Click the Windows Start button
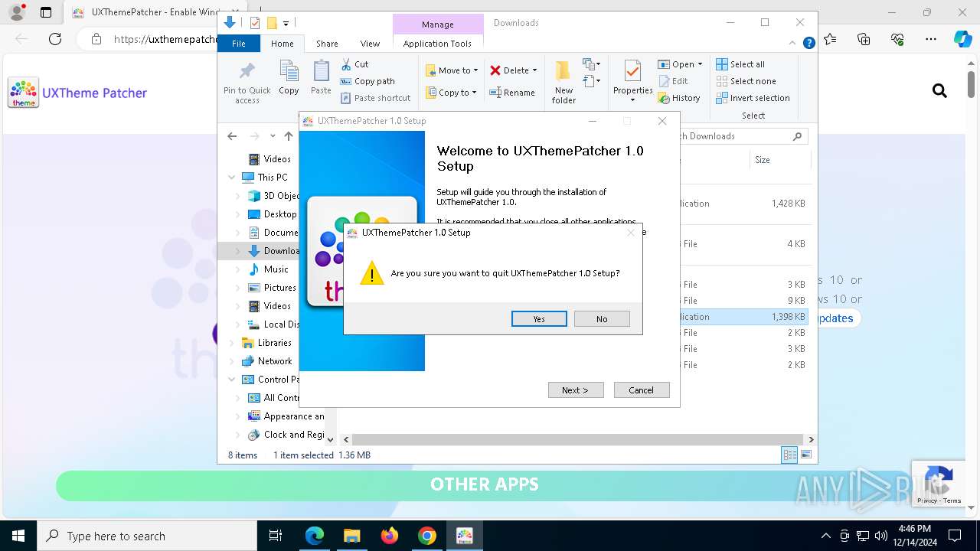 18,536
